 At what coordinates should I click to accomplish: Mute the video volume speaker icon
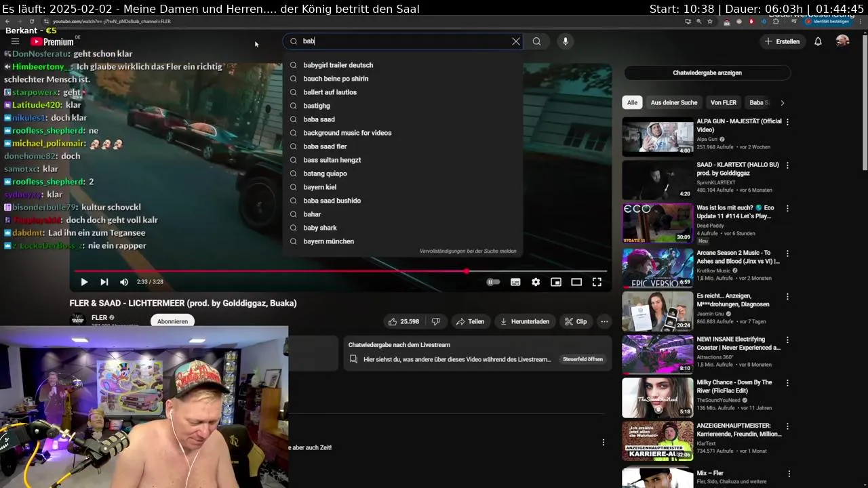[124, 282]
